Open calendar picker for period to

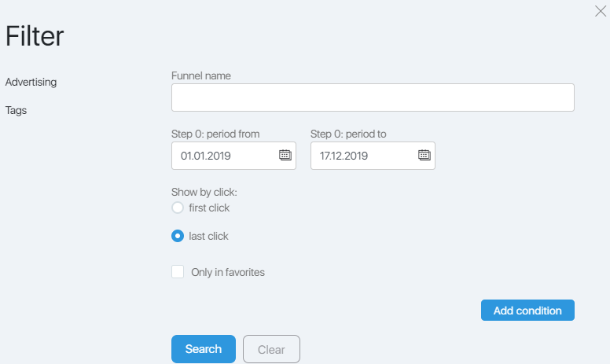point(424,155)
